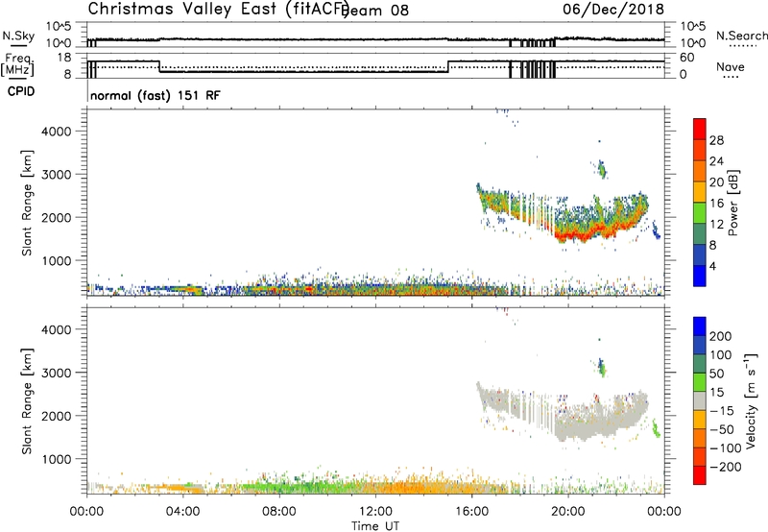Click the gray segment of velocity colorbar
The height and width of the screenshot is (532, 768).
(700, 400)
